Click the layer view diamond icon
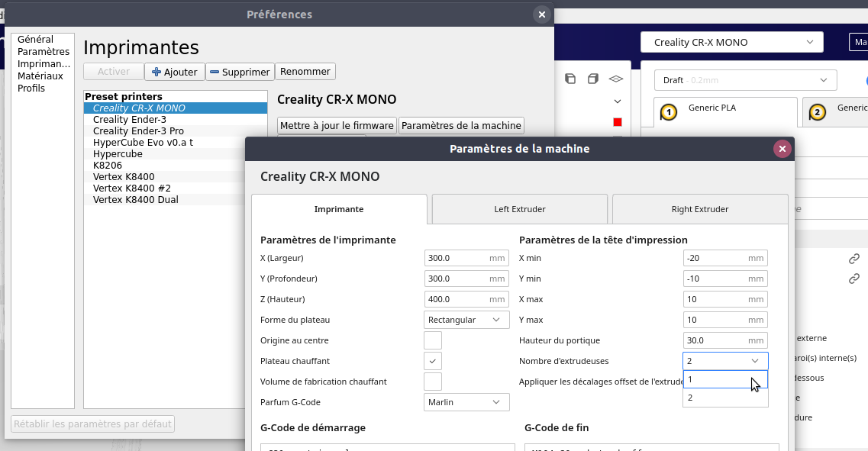 coord(616,79)
